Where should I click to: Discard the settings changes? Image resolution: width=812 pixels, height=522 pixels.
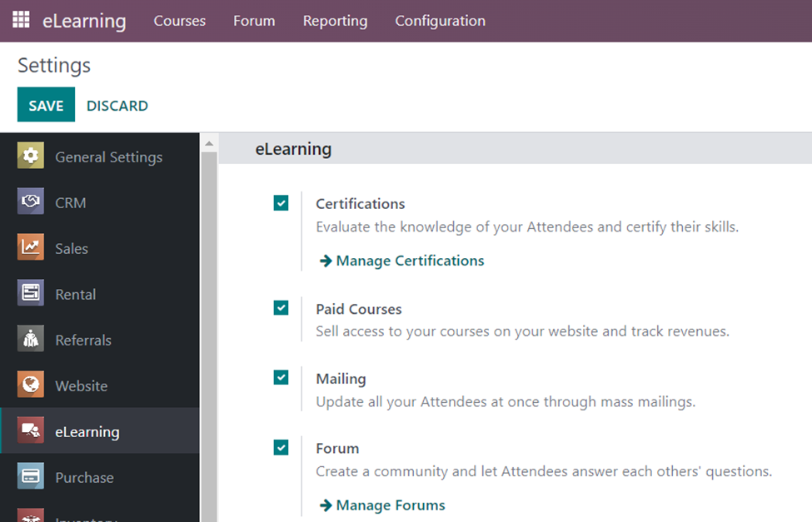click(117, 106)
